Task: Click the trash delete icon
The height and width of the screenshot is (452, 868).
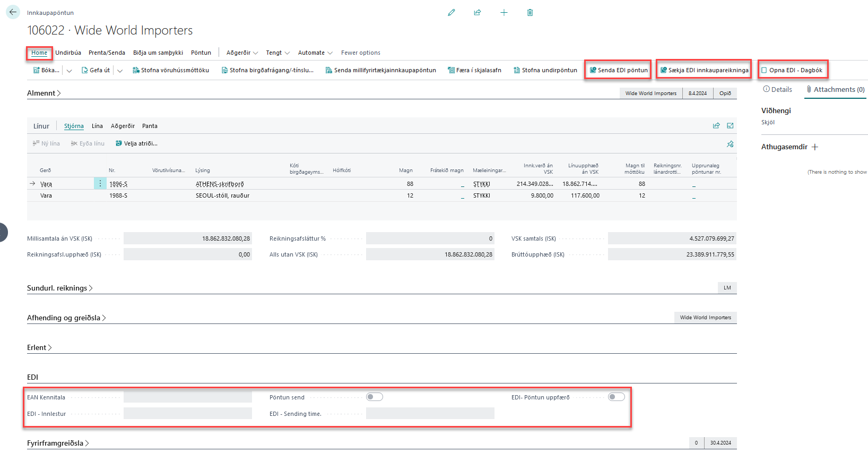Action: click(530, 12)
